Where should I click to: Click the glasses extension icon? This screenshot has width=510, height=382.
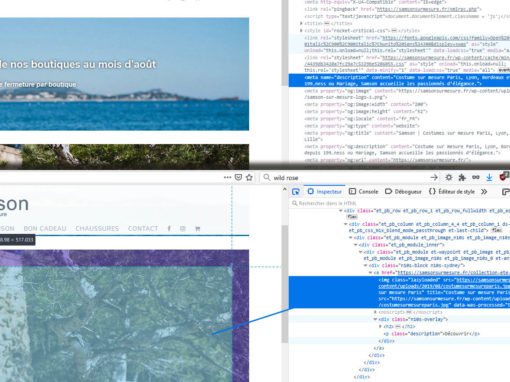(476, 177)
